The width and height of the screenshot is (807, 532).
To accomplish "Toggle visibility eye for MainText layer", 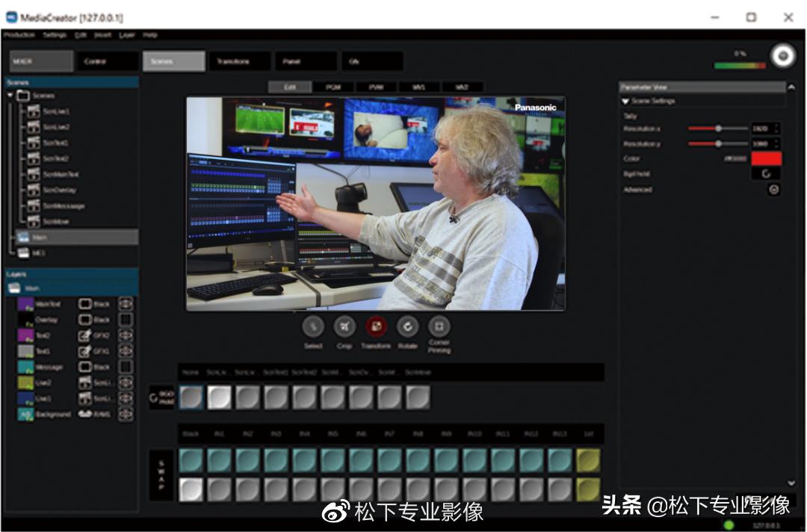I will coord(126,304).
